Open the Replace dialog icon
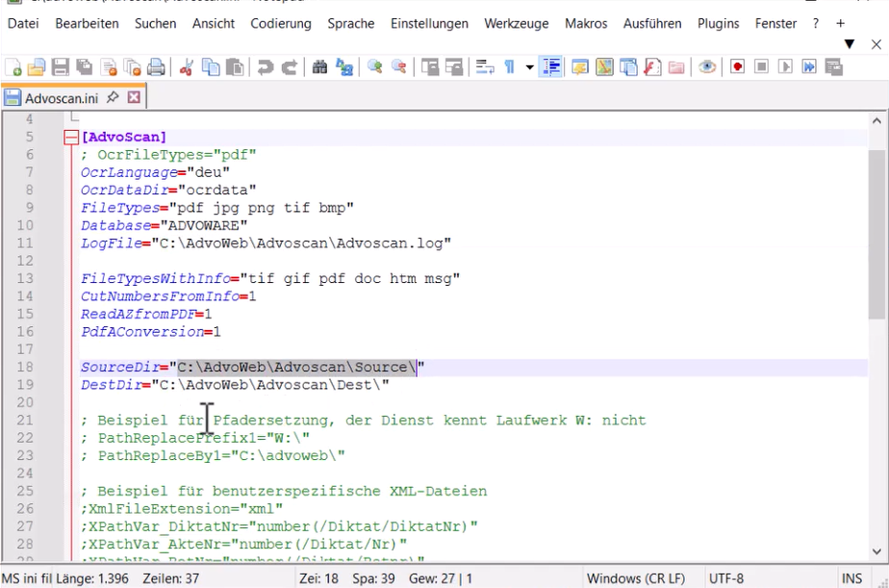Viewport: 889px width, 588px height. click(x=344, y=67)
